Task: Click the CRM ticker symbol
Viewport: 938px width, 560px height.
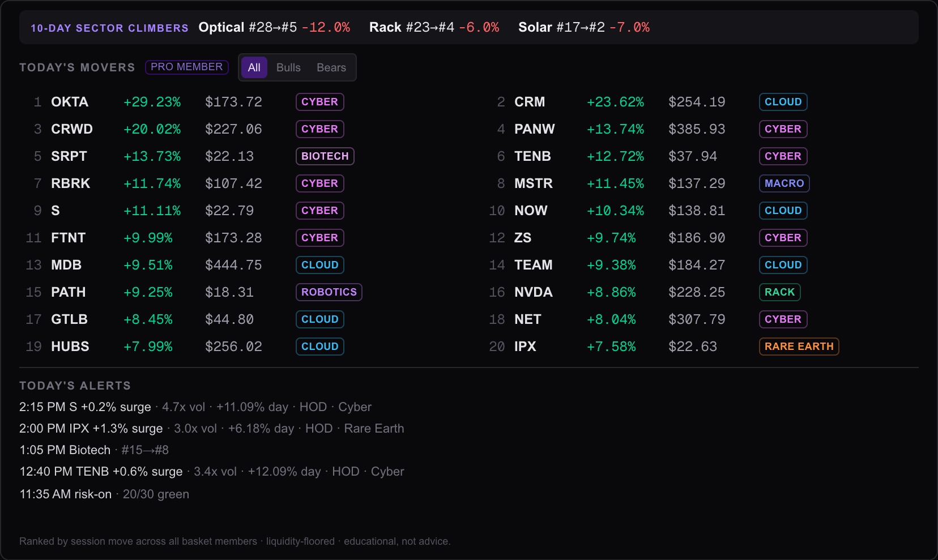Action: point(530,102)
